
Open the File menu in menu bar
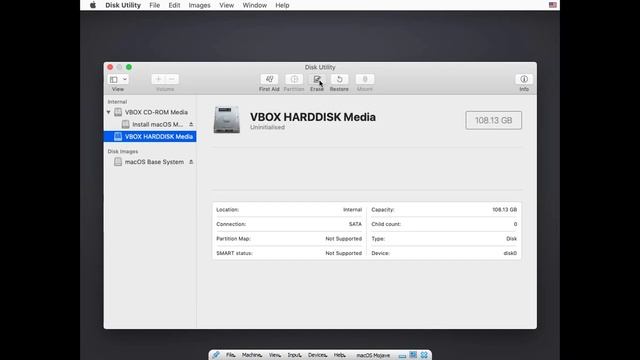[154, 5]
